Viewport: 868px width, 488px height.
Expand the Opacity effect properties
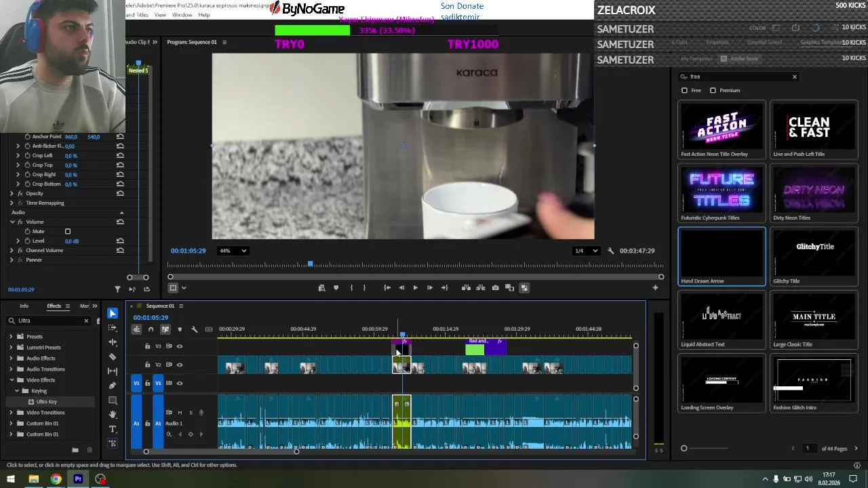(11, 194)
